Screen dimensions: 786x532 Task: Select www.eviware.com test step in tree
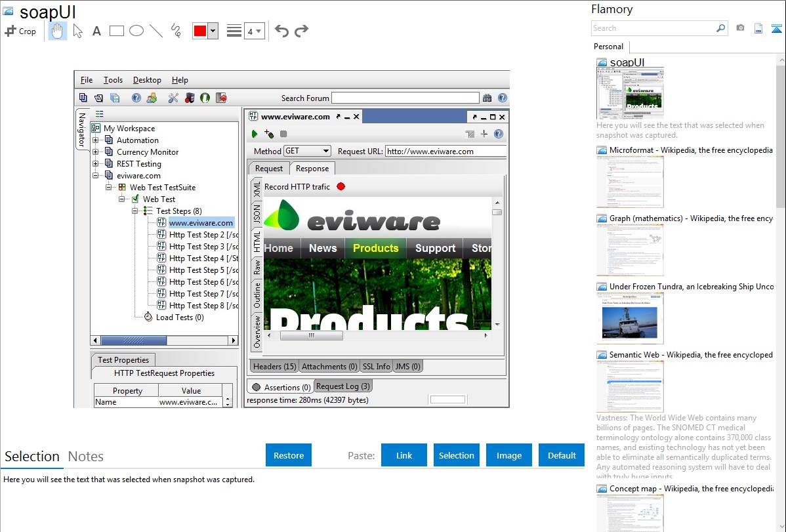[201, 222]
